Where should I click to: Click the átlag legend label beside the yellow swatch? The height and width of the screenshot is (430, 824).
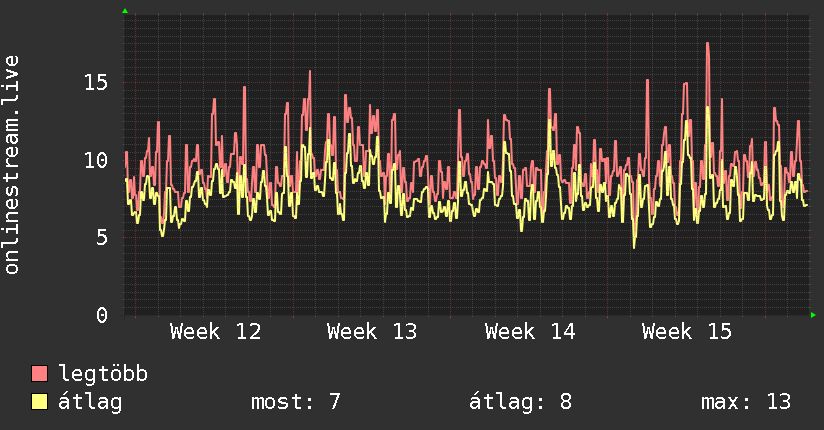(90, 402)
